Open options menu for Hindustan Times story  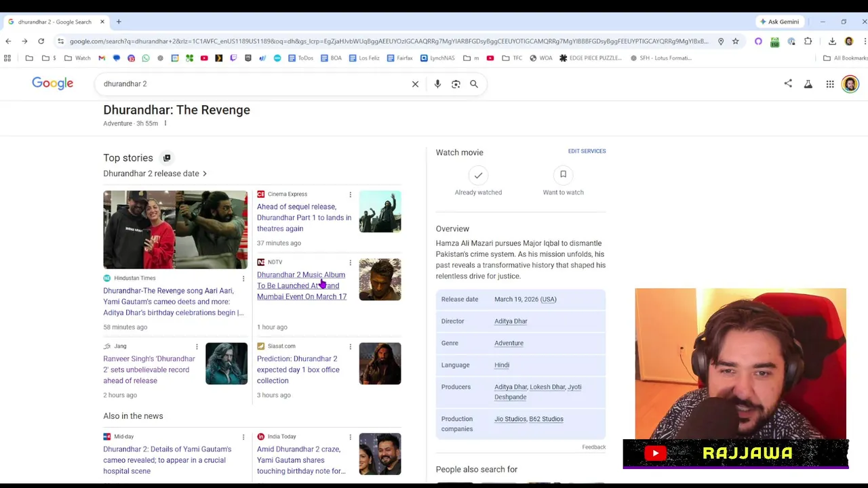pos(243,279)
